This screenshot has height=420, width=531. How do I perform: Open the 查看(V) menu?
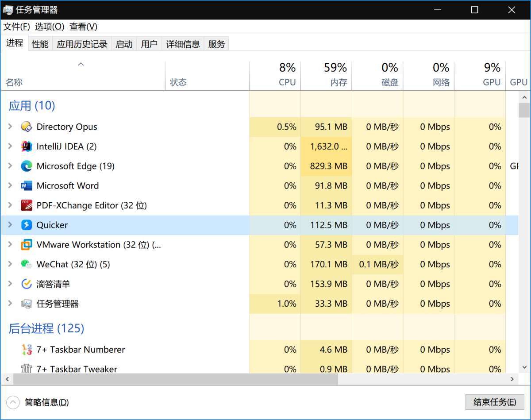tap(83, 27)
